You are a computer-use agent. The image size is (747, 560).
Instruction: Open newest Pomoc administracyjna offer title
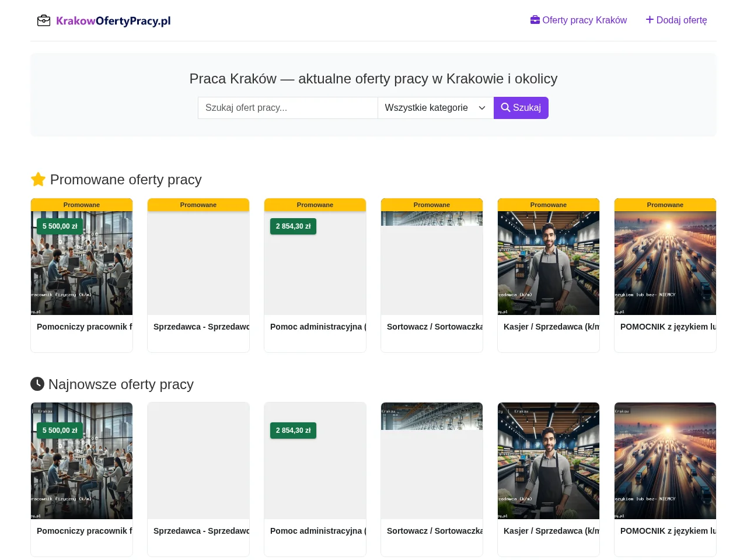318,531
